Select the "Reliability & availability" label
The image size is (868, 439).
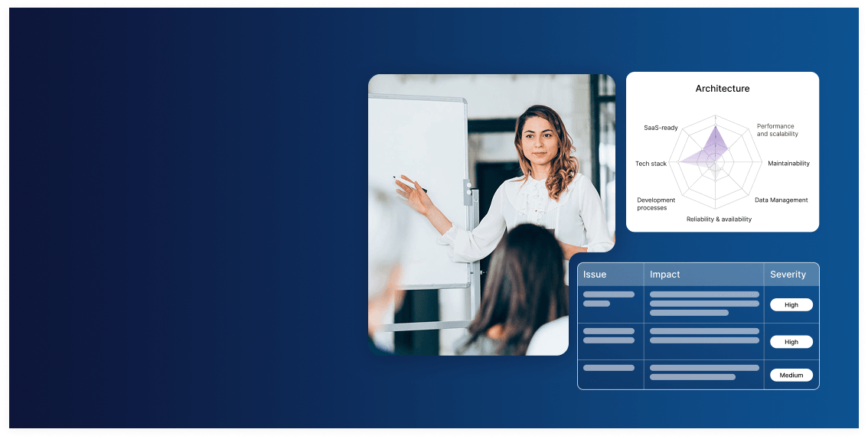tap(719, 219)
